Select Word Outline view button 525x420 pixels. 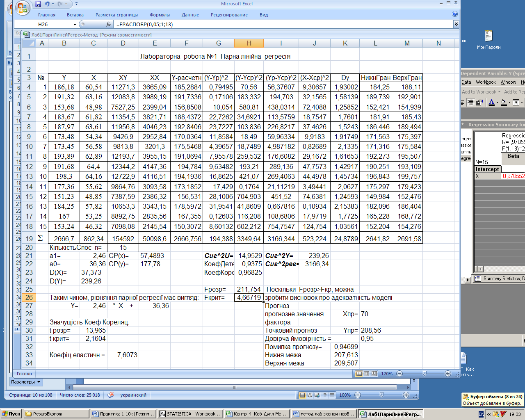pyautogui.click(x=325, y=395)
